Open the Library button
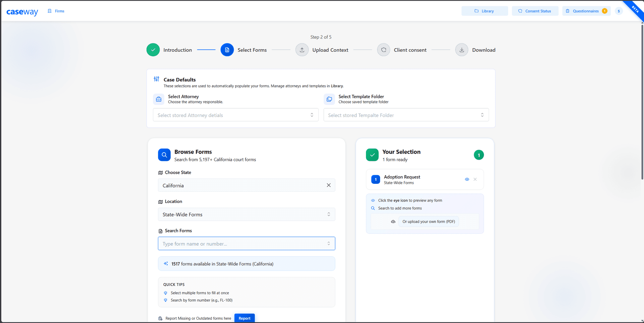Image resolution: width=644 pixels, height=323 pixels. tap(484, 11)
